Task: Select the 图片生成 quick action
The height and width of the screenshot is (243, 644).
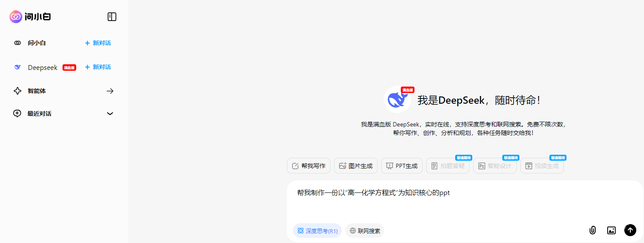Action: [x=356, y=166]
